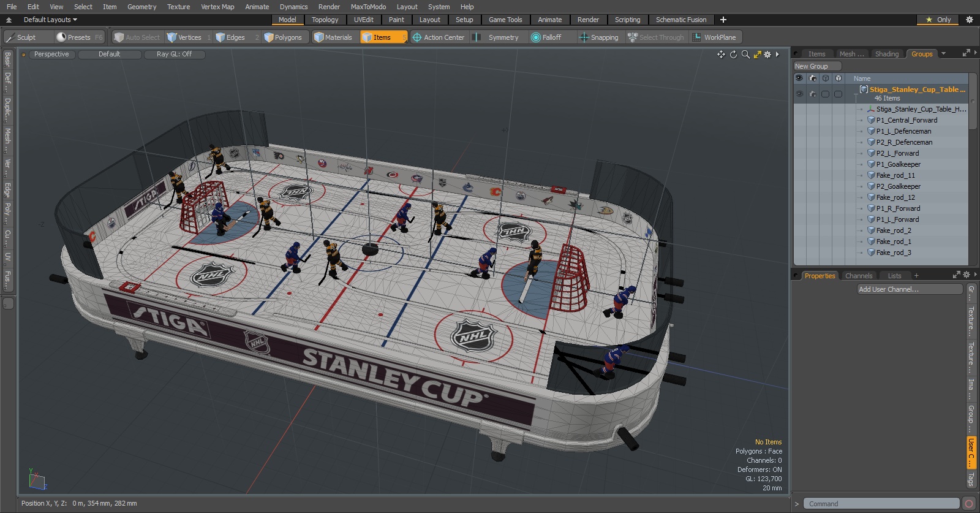Open Action Center options
Image resolution: width=980 pixels, height=513 pixels.
click(439, 37)
